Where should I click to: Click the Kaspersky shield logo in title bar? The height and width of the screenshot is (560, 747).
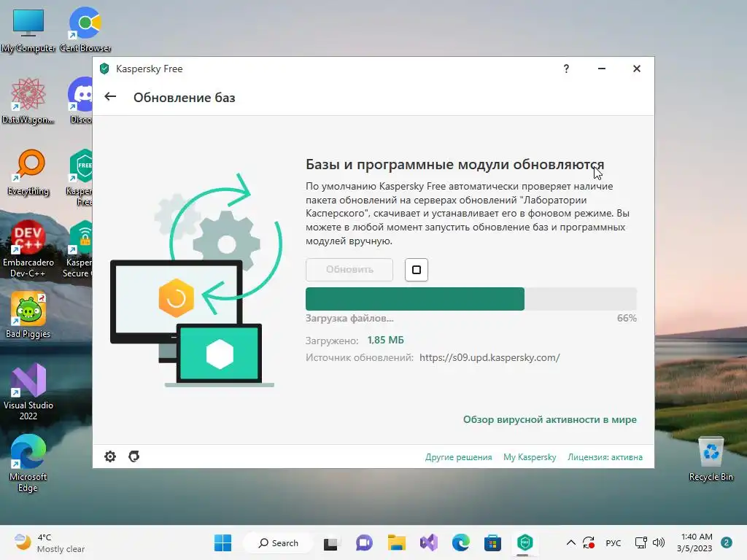point(104,69)
